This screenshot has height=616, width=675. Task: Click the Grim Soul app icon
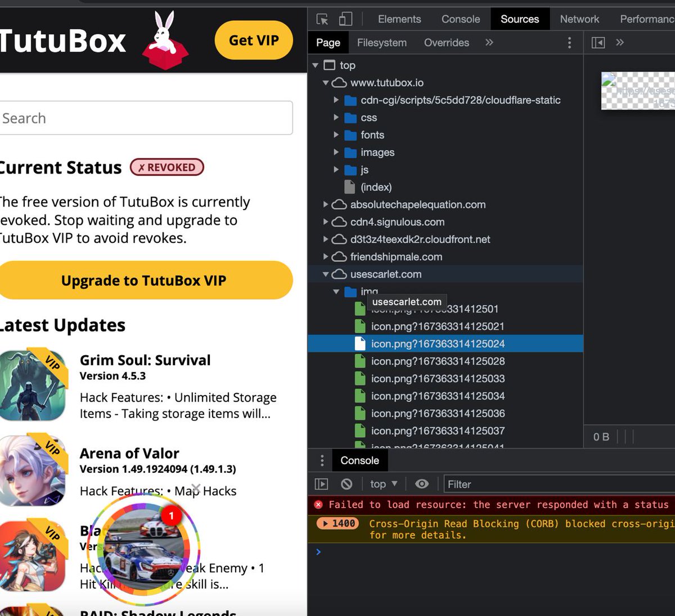(33, 386)
